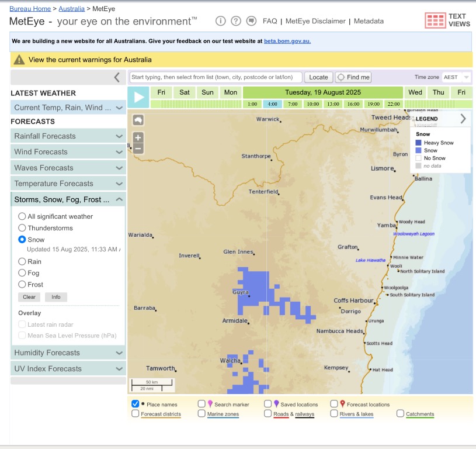This screenshot has height=449, width=476.
Task: Zoom in on the map
Action: click(x=138, y=137)
